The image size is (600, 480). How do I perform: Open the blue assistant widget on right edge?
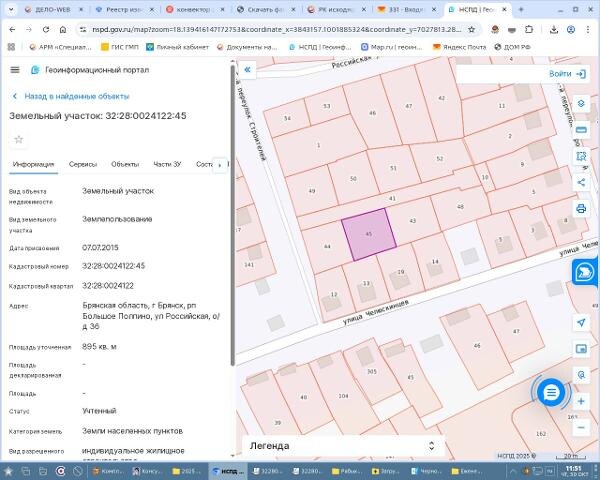click(x=585, y=272)
